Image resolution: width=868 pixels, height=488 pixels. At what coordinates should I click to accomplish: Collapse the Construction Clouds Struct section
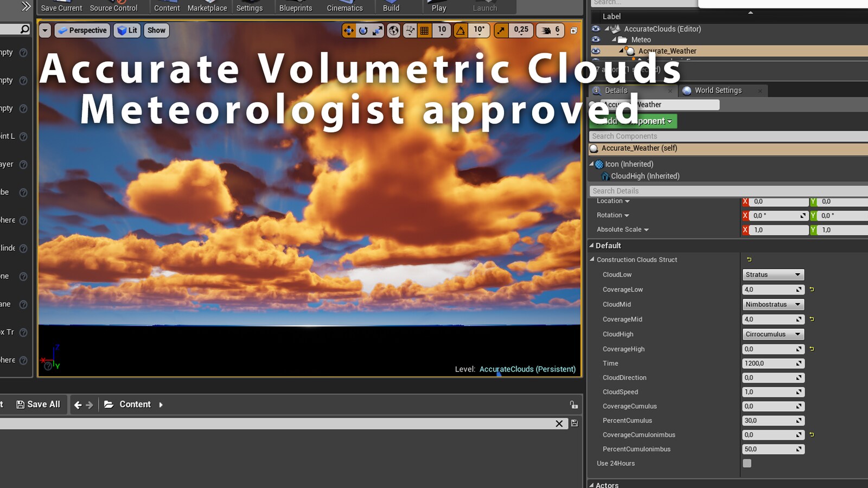tap(592, 260)
